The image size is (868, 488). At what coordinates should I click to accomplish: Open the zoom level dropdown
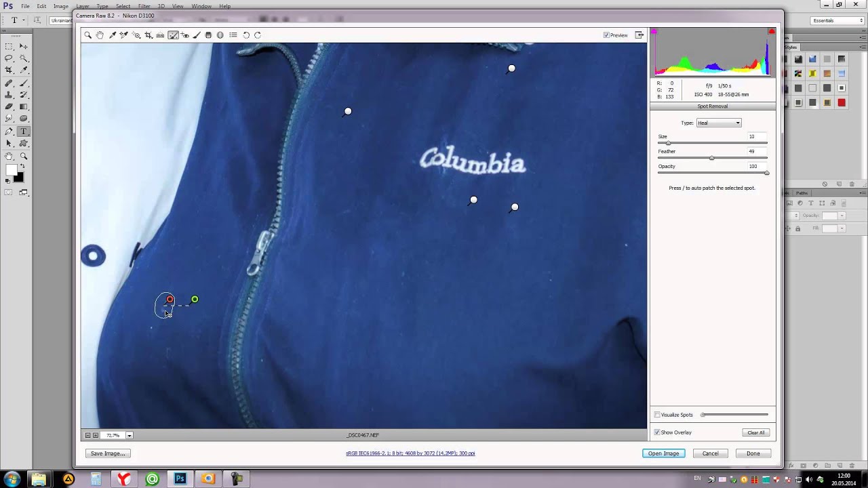coord(129,435)
